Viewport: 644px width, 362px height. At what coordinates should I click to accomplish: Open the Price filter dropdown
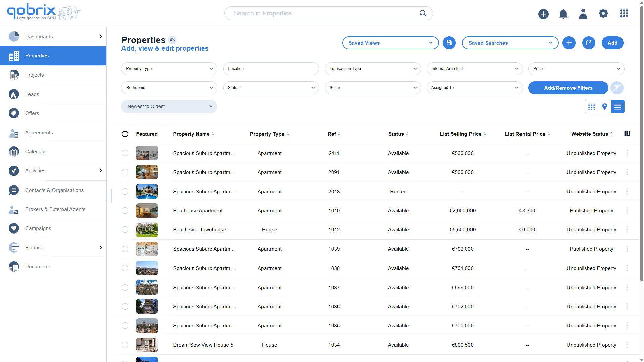[x=576, y=69]
